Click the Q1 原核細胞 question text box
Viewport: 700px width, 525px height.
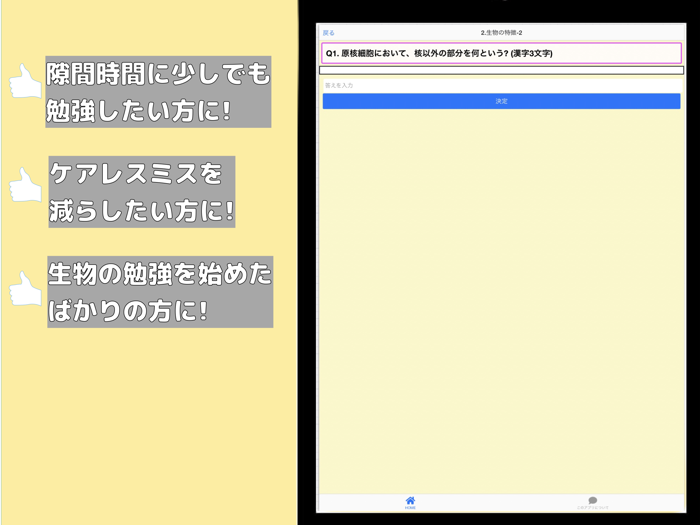[x=501, y=54]
